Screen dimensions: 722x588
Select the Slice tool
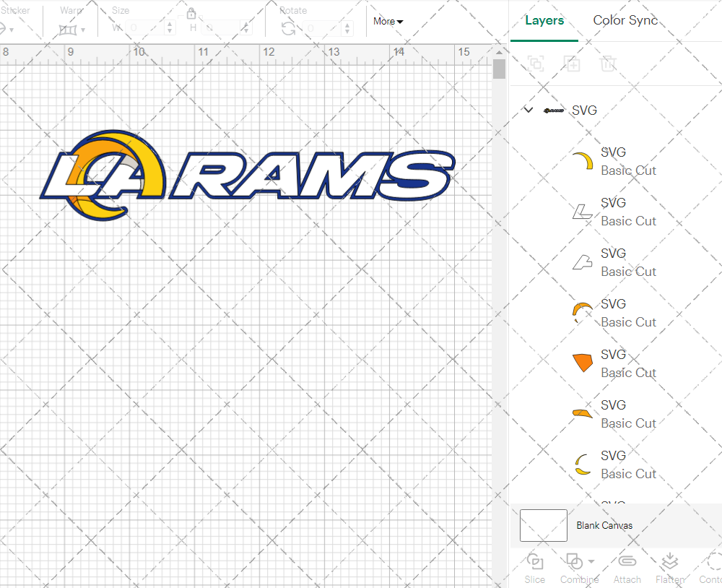534,566
